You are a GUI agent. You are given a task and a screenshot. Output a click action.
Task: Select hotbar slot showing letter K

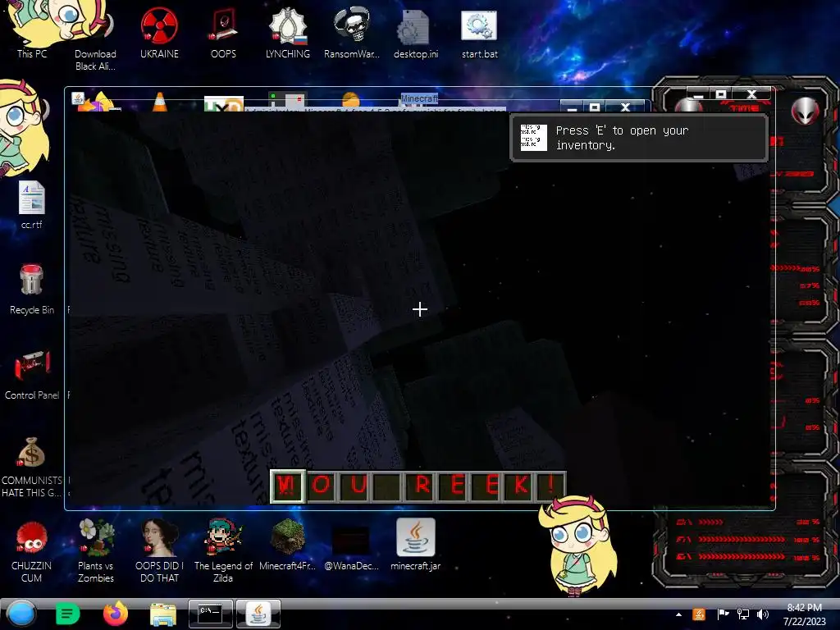[x=519, y=486]
